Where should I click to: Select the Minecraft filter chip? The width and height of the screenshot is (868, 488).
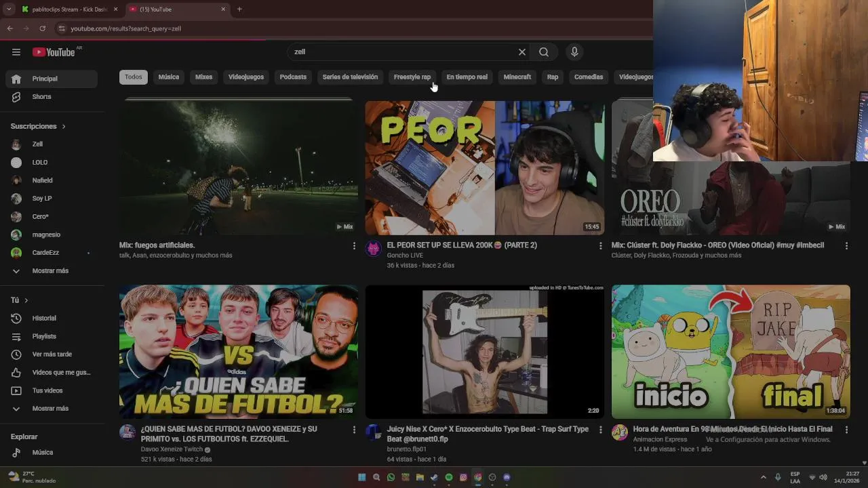(517, 77)
